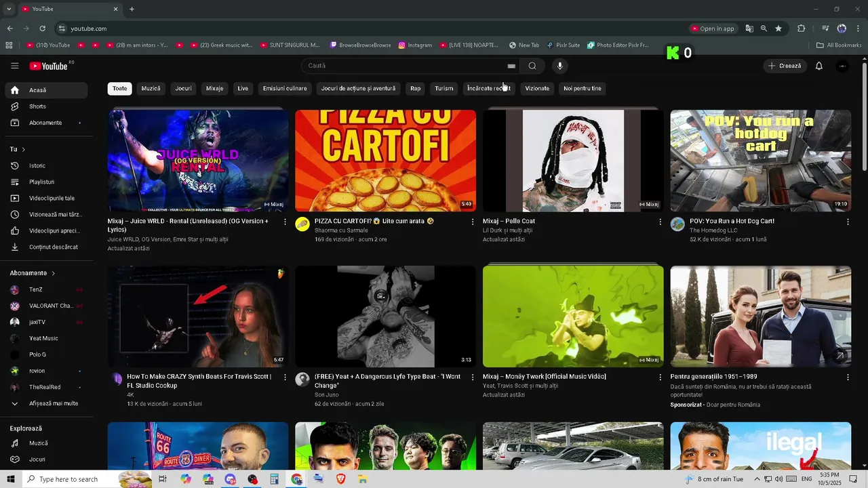Show hidden system tray icons
This screenshot has width=868, height=488.
coord(757,479)
